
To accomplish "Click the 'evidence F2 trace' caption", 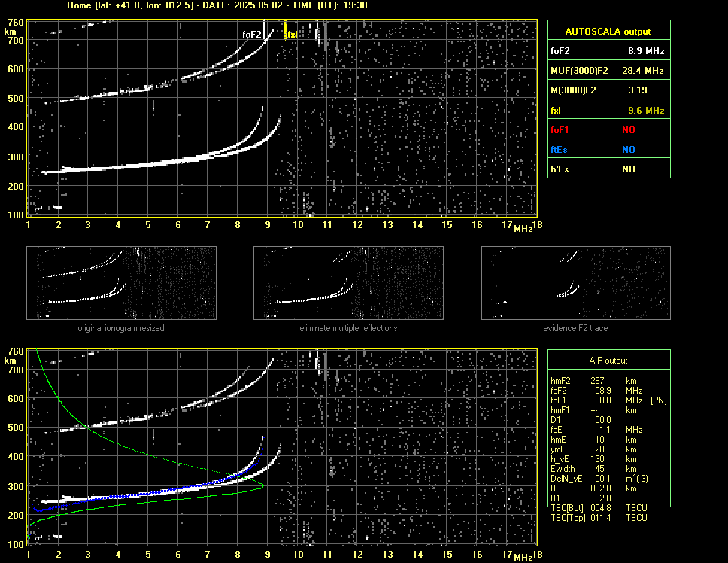I will [x=575, y=328].
